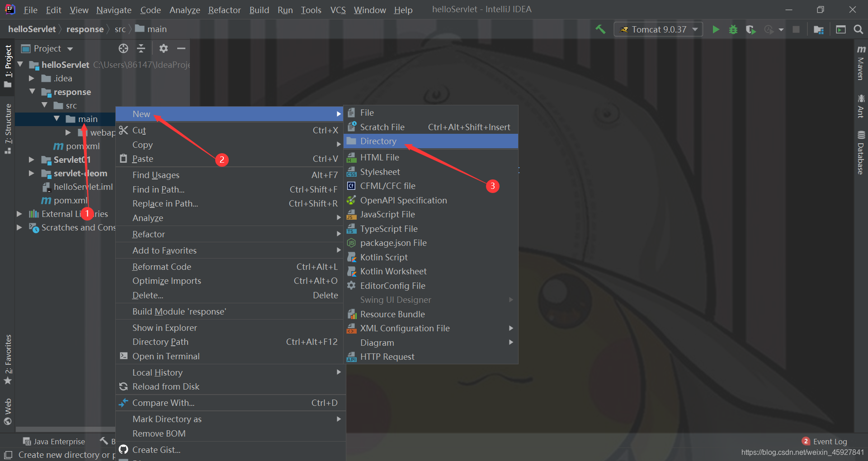Choose Delete... from context menu
868x461 pixels.
[230, 295]
